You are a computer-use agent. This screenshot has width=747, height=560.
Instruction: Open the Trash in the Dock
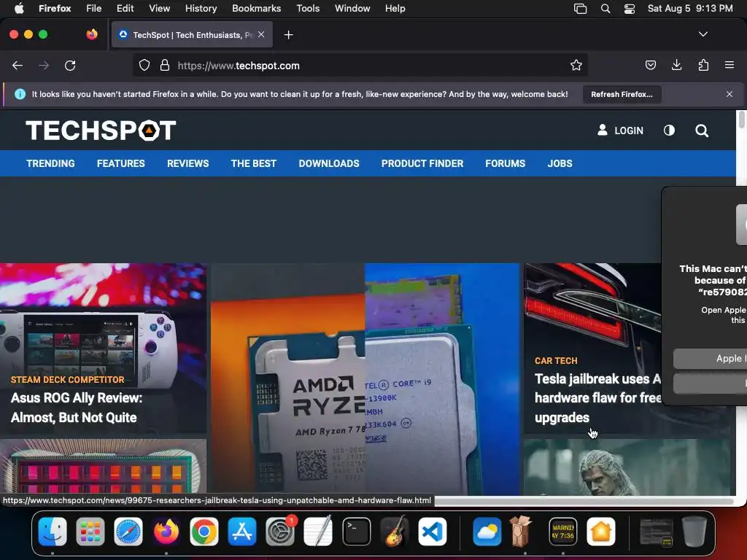click(x=694, y=532)
